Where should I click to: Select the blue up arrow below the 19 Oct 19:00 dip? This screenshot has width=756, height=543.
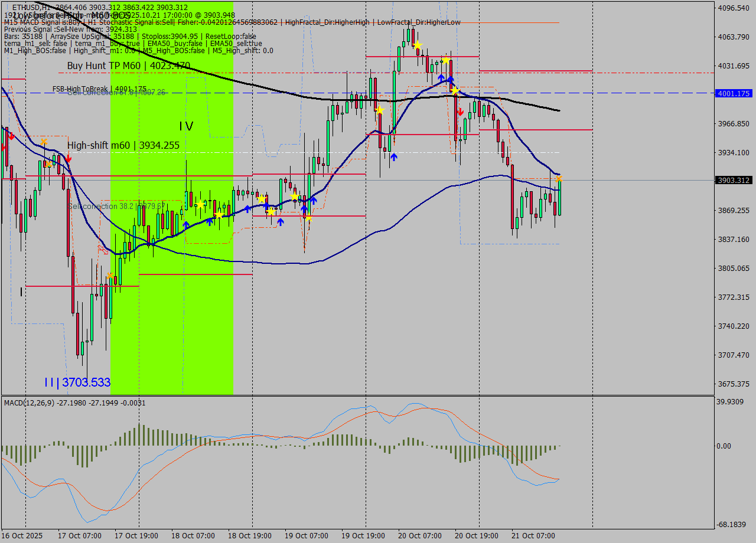[x=394, y=157]
